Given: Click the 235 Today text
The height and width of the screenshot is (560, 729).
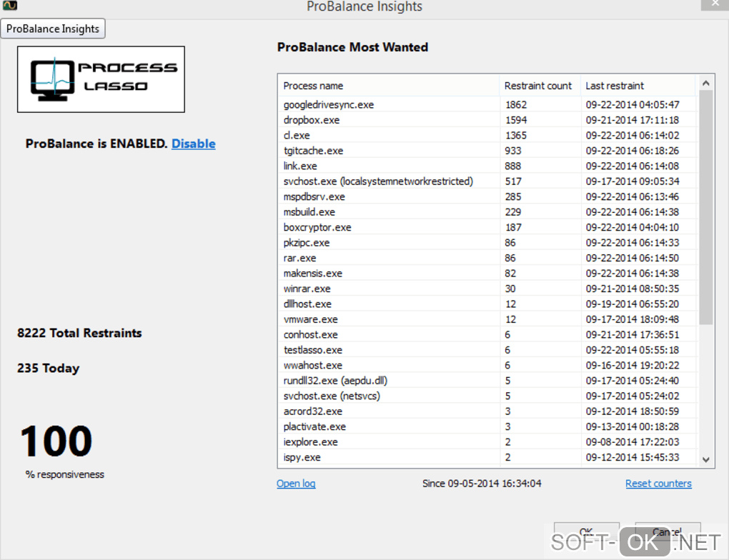Looking at the screenshot, I should coord(49,368).
